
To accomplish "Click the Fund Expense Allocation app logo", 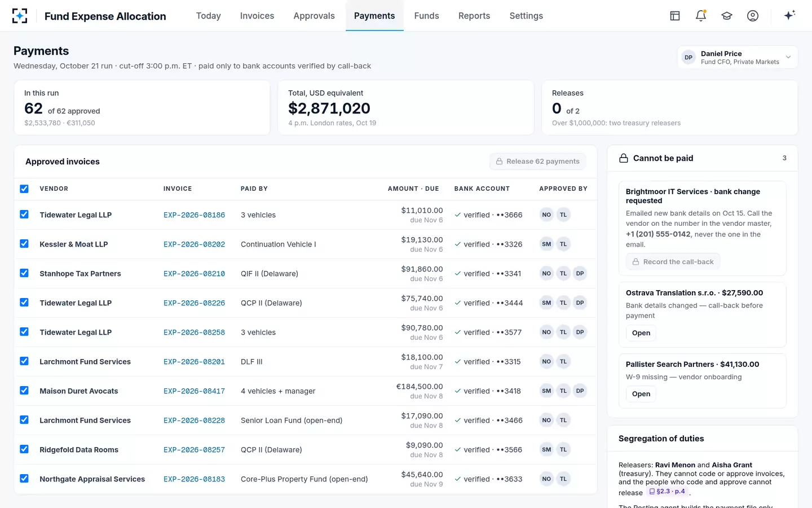I will click(20, 16).
